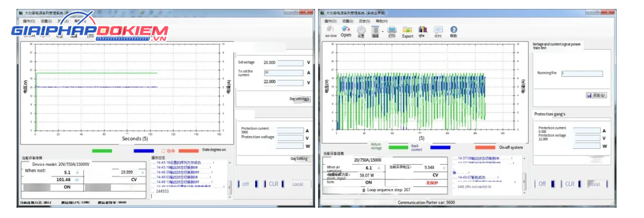Image resolution: width=644 pixels, height=218 pixels.
Task: Open settings gear icon in right window toolbar
Action: pos(361,32)
